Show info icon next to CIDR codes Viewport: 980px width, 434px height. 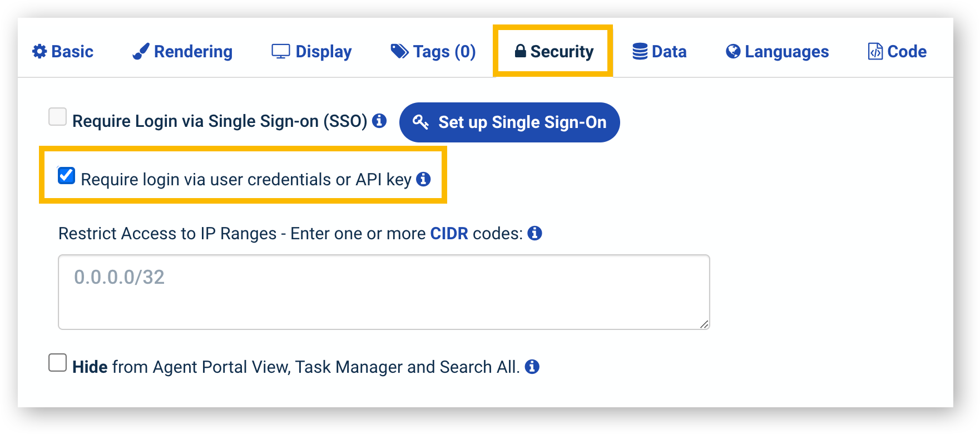point(534,233)
